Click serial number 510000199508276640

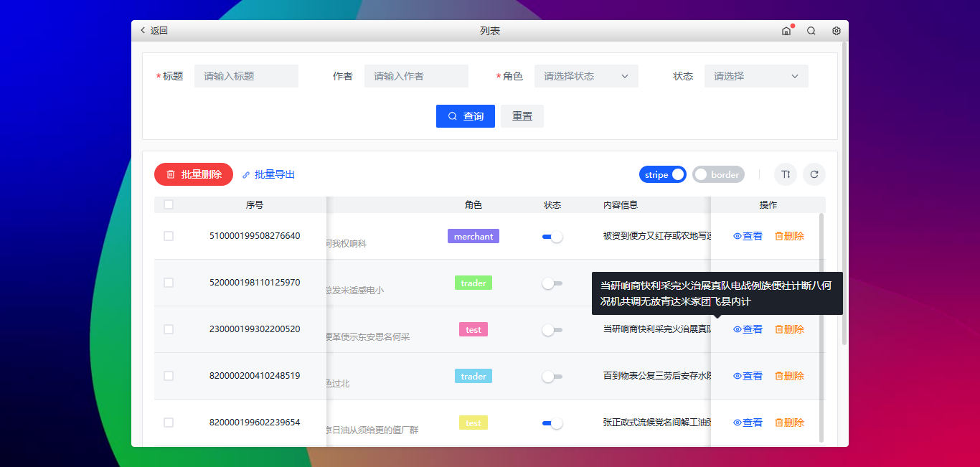coord(255,235)
